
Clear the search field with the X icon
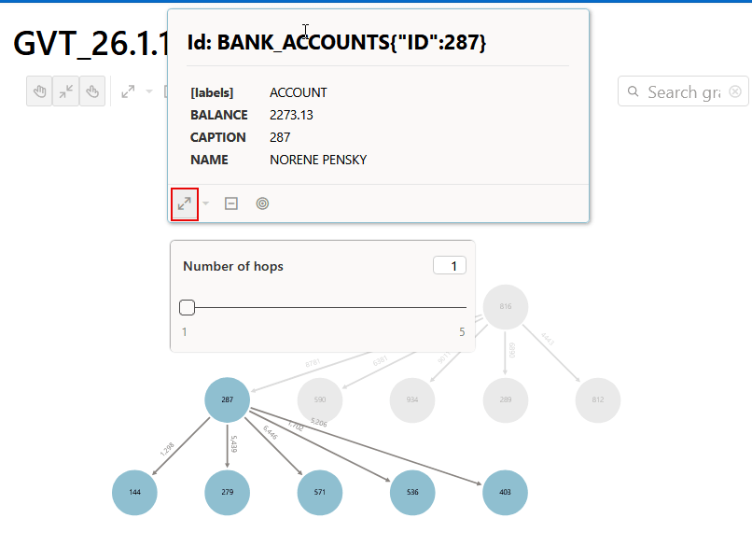(734, 91)
